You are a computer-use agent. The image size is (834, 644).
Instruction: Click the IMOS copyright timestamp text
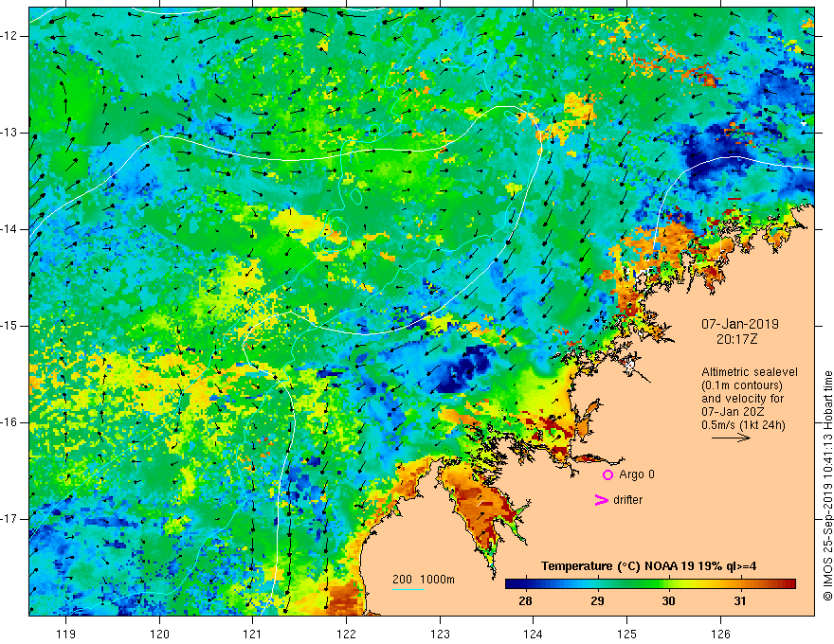(827, 487)
